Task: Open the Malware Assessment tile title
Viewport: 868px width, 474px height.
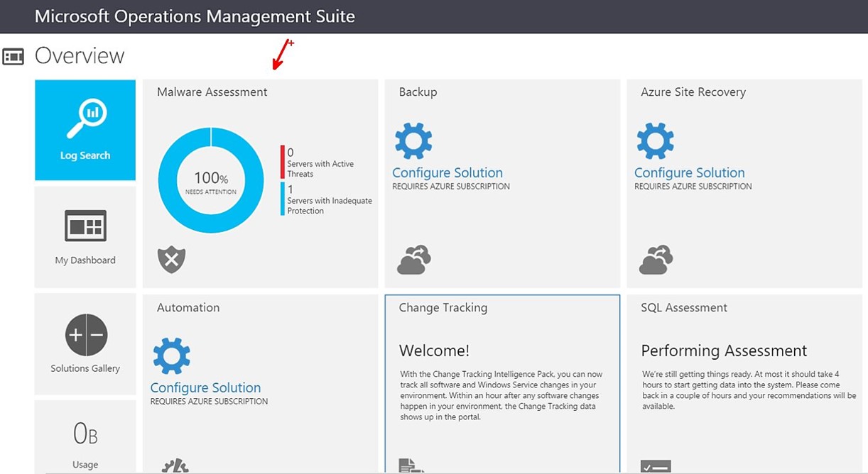Action: pyautogui.click(x=212, y=92)
